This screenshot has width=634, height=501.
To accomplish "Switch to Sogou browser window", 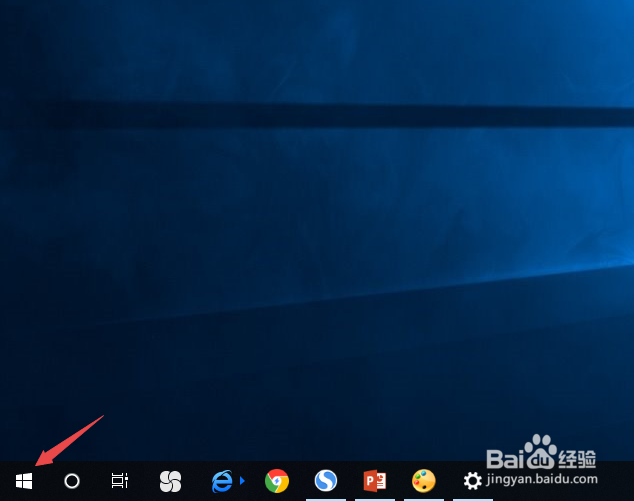I will tap(326, 481).
